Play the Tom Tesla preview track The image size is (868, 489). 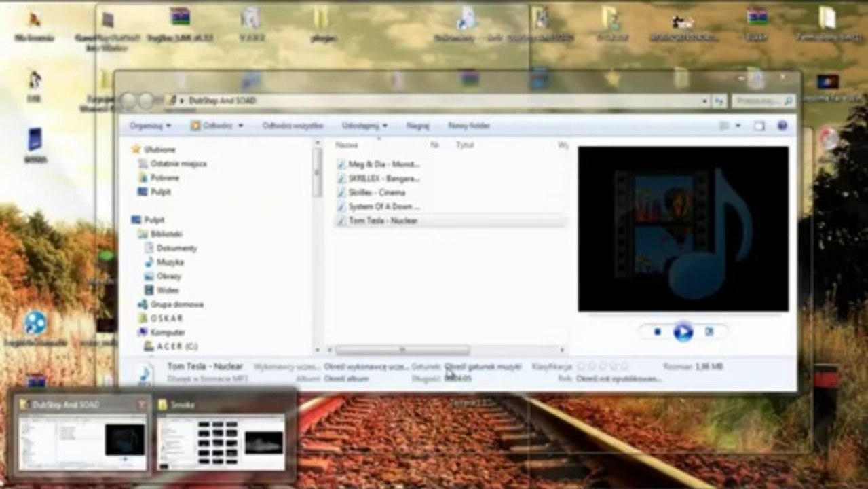(x=683, y=331)
